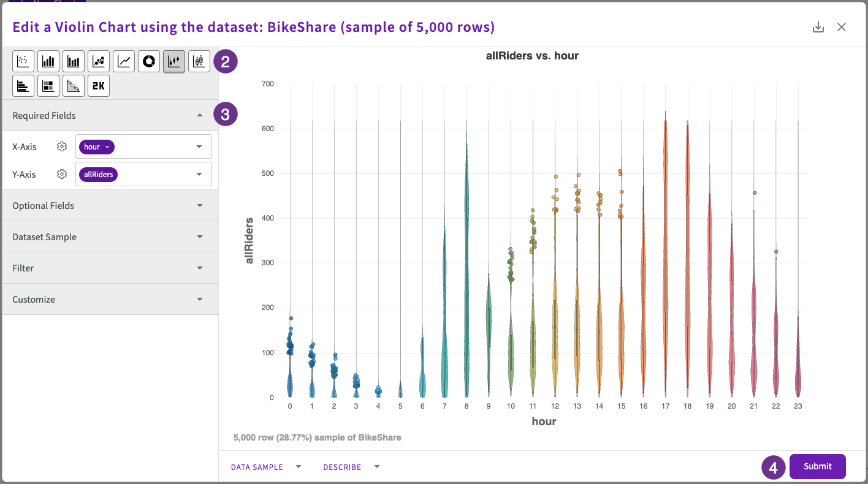
Task: Open the DATA SAMPLE menu
Action: [x=266, y=467]
